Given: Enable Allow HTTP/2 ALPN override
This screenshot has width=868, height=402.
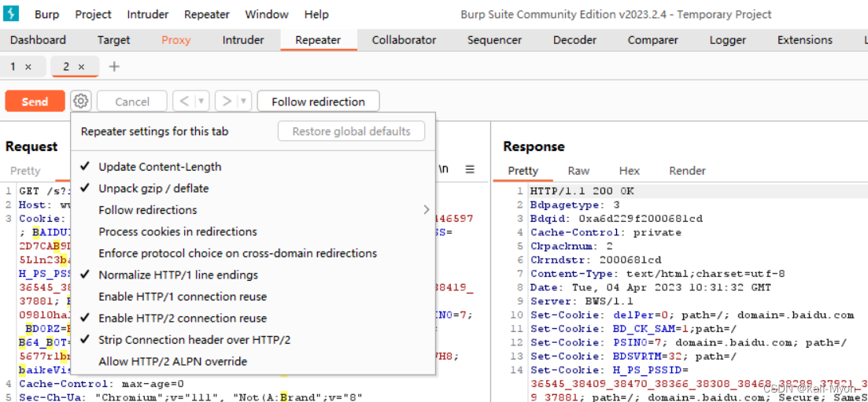Looking at the screenshot, I should pyautogui.click(x=253, y=362).
